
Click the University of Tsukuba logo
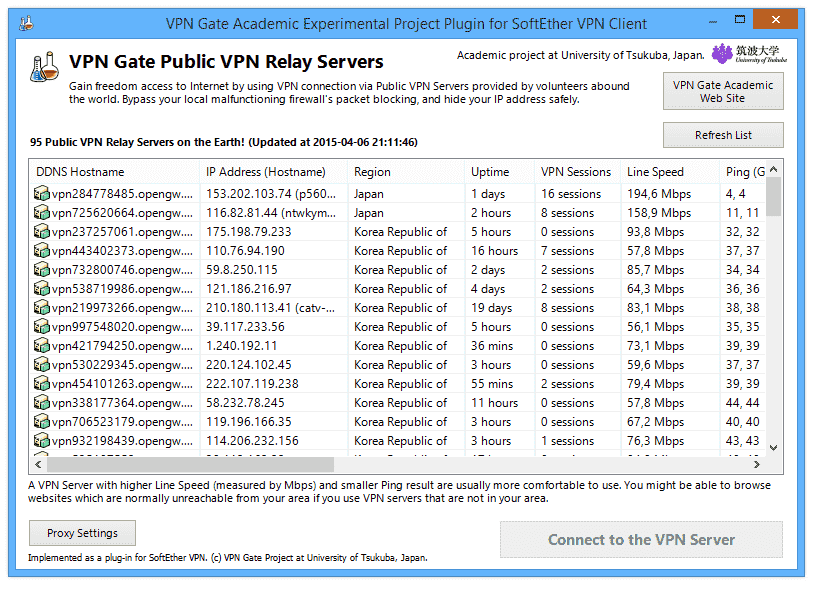coord(747,54)
